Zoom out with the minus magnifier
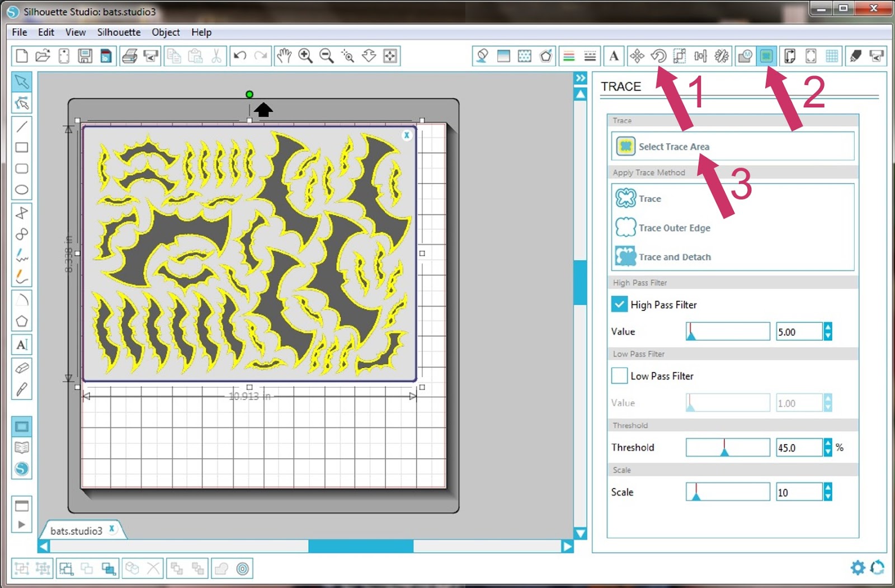Viewport: 895px width, 588px height. click(x=327, y=56)
